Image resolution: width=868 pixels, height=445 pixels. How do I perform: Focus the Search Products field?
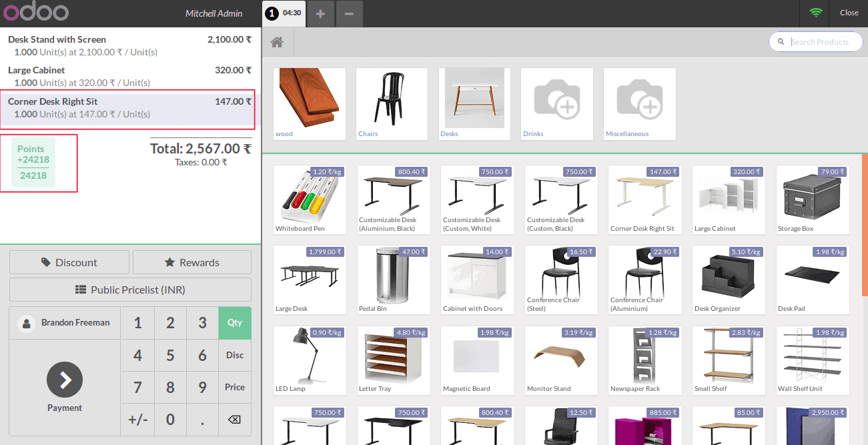[x=815, y=41]
